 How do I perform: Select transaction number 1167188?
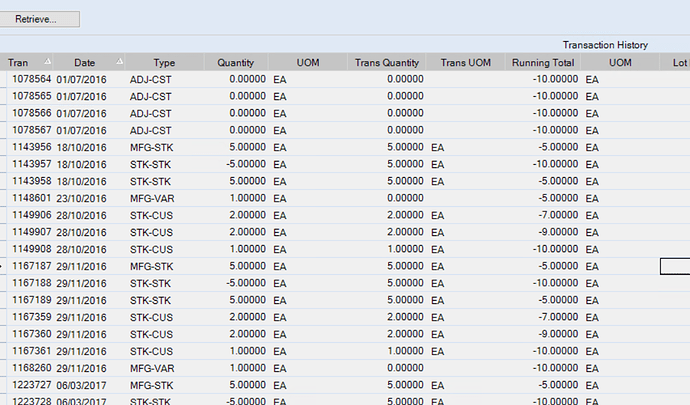coord(32,283)
